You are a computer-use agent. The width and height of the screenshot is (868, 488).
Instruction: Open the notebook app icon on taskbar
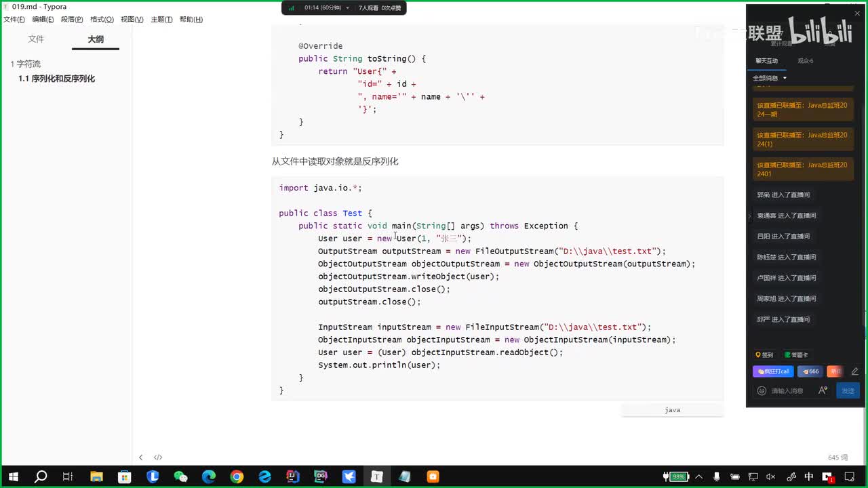(405, 476)
